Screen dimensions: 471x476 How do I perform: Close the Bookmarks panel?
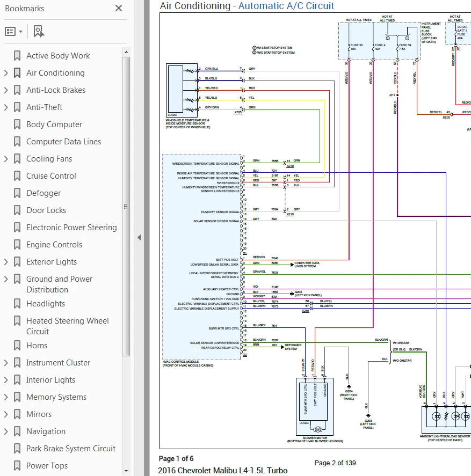pyautogui.click(x=119, y=8)
